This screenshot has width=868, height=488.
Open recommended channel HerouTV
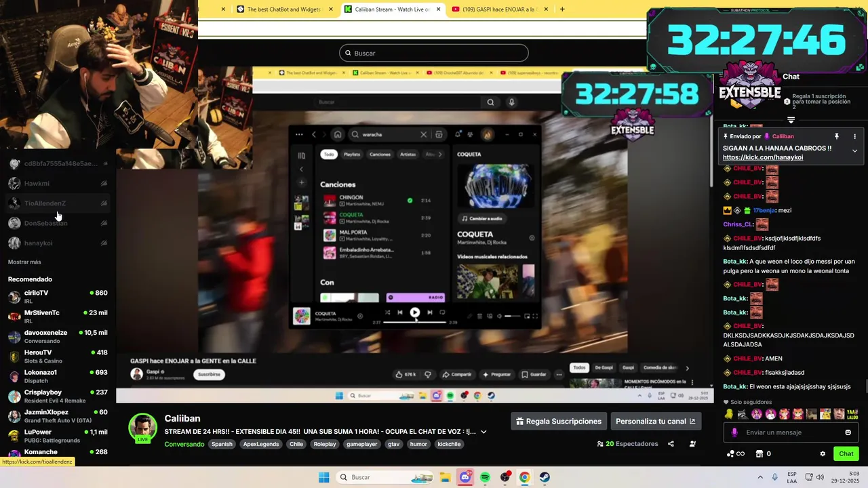tap(58, 356)
